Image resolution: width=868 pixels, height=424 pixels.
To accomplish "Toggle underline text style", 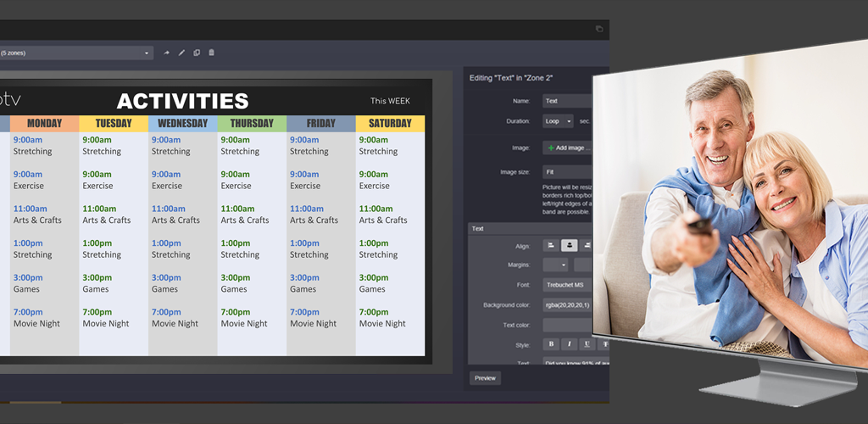I will (587, 344).
